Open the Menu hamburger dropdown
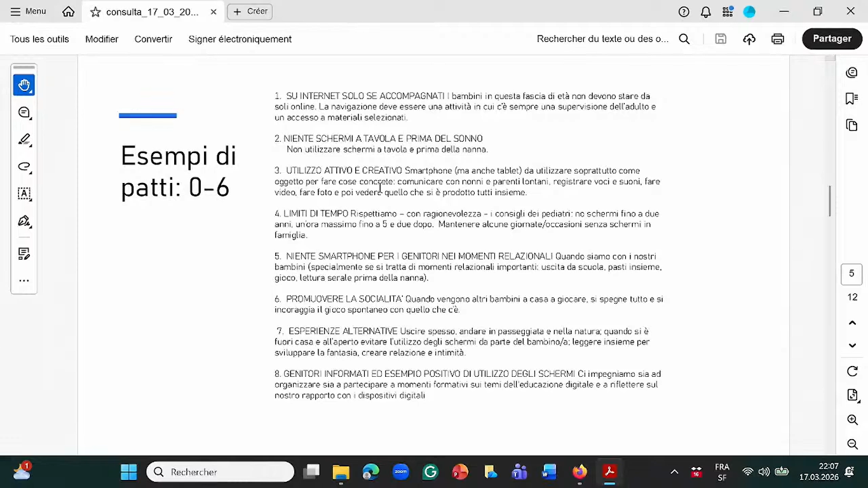Image resolution: width=868 pixels, height=488 pixels. [x=28, y=11]
